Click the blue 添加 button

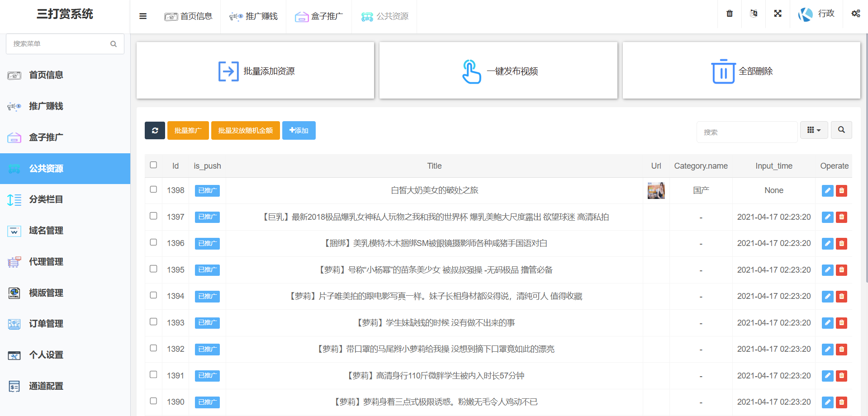point(299,131)
